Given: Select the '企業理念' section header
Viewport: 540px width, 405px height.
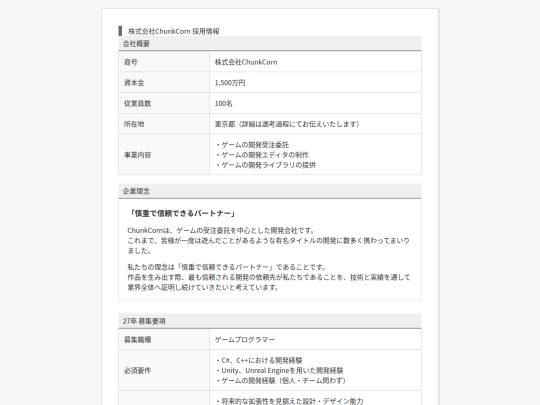Looking at the screenshot, I should click(270, 191).
